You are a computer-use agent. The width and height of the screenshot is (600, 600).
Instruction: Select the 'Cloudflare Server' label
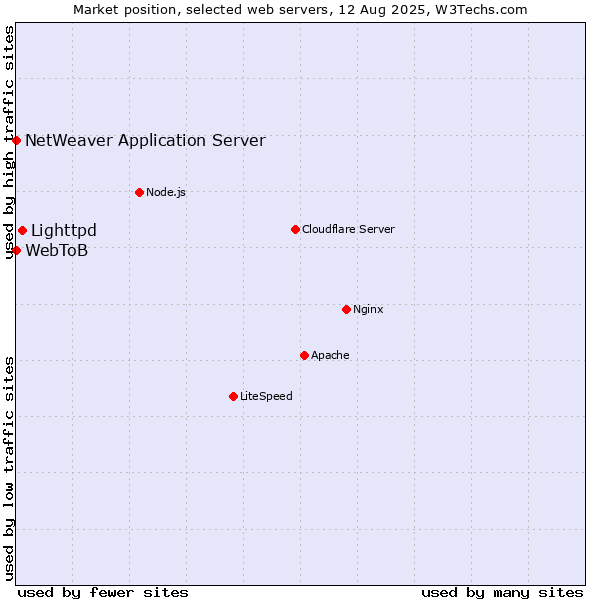click(x=348, y=229)
